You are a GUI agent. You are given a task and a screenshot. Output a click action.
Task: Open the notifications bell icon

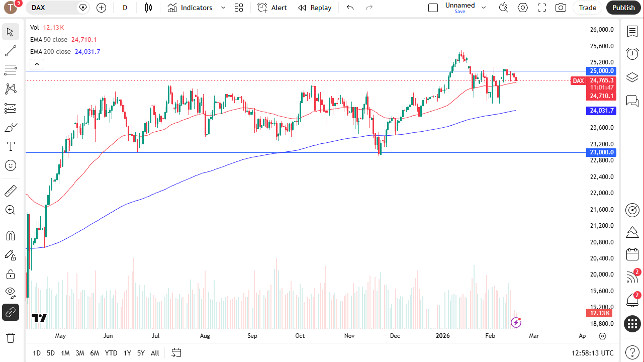pyautogui.click(x=632, y=301)
